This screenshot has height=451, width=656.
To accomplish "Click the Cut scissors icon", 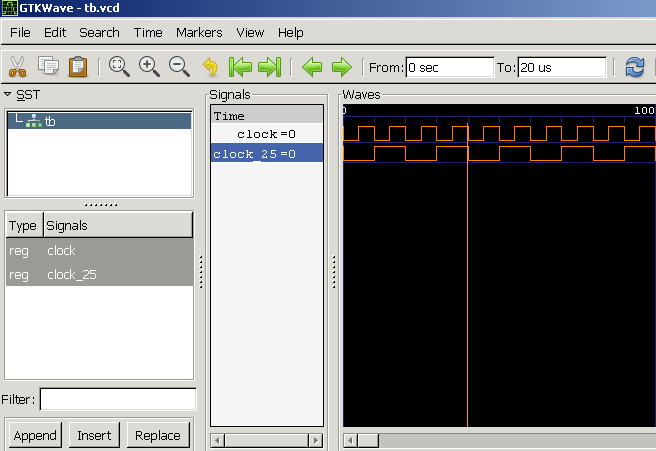I will click(18, 67).
